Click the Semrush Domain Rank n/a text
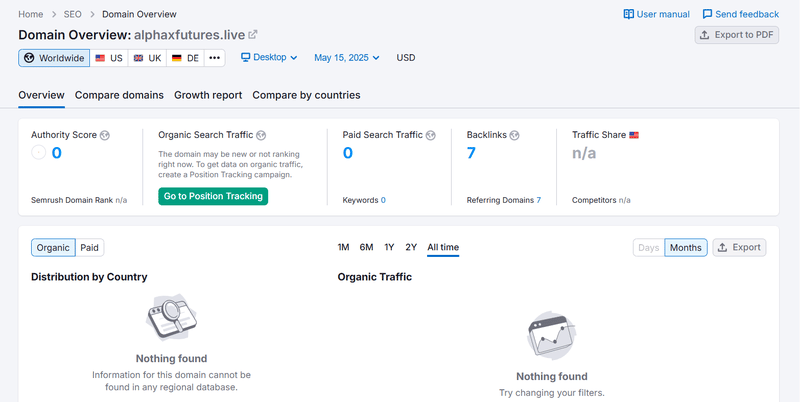 [x=79, y=200]
